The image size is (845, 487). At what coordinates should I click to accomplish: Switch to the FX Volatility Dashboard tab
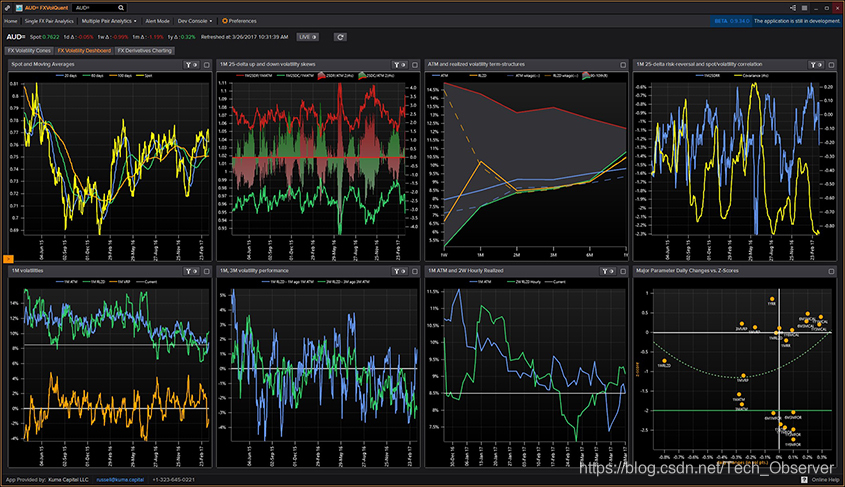point(84,51)
